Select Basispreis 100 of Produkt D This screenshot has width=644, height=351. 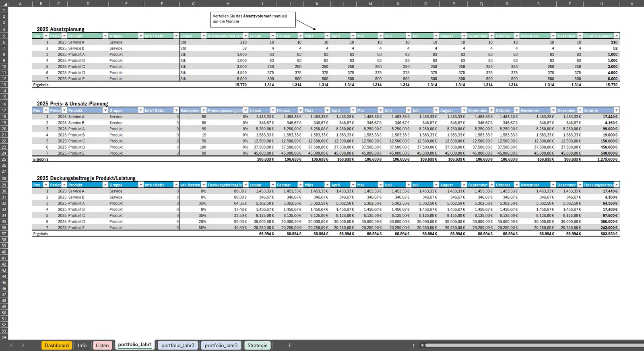pos(193,147)
